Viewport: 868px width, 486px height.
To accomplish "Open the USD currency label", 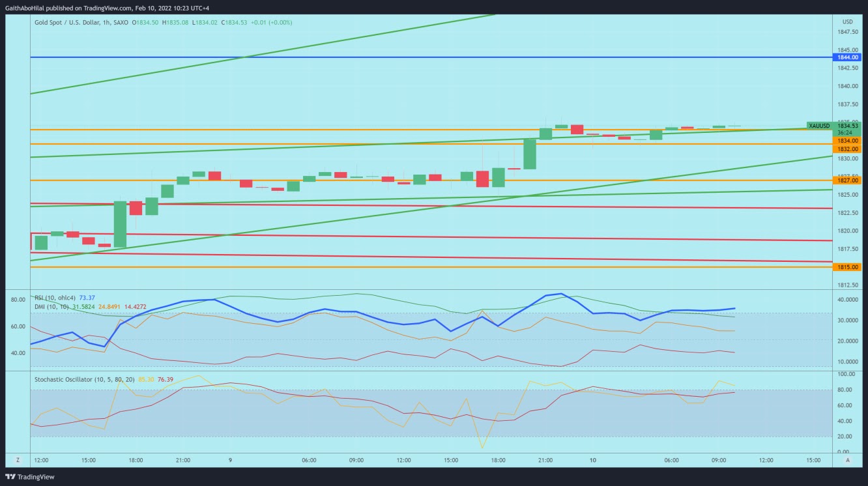I will pos(847,21).
